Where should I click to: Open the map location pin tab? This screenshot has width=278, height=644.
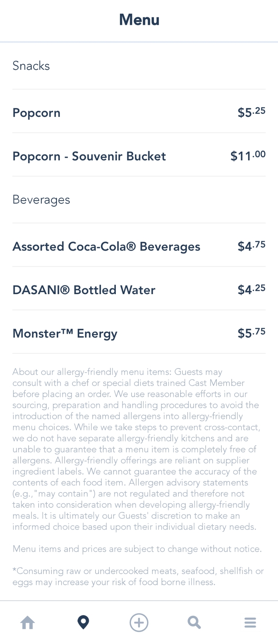[x=83, y=622]
